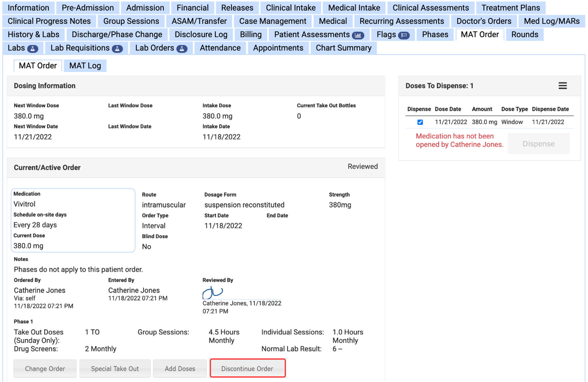This screenshot has width=588, height=382.
Task: Click the Add Doses button
Action: pyautogui.click(x=180, y=368)
